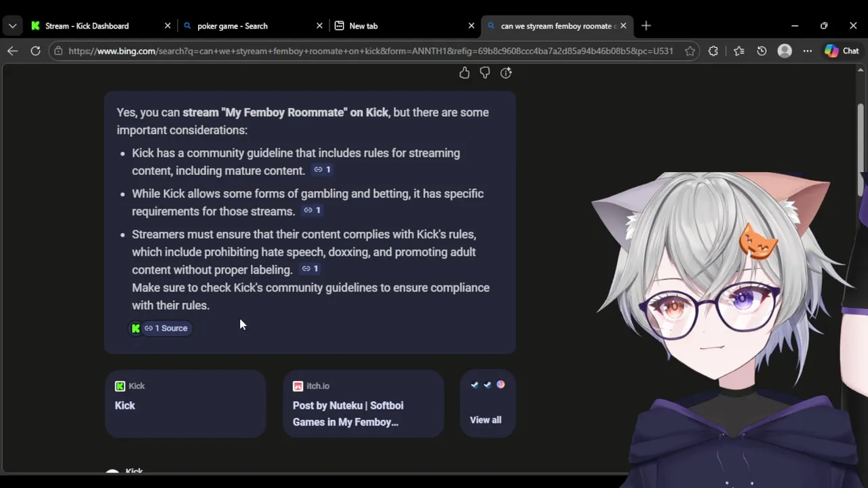Click the Kick favicon in source card
The image size is (868, 488).
coord(120,386)
